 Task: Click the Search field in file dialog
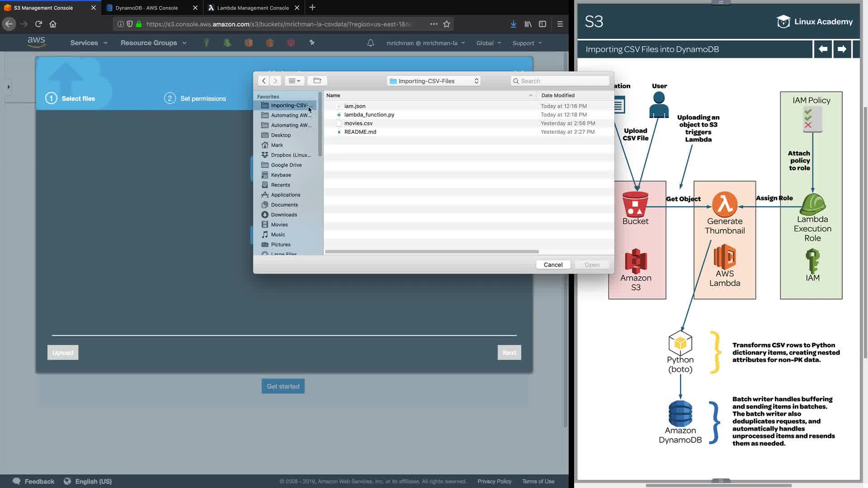click(561, 81)
